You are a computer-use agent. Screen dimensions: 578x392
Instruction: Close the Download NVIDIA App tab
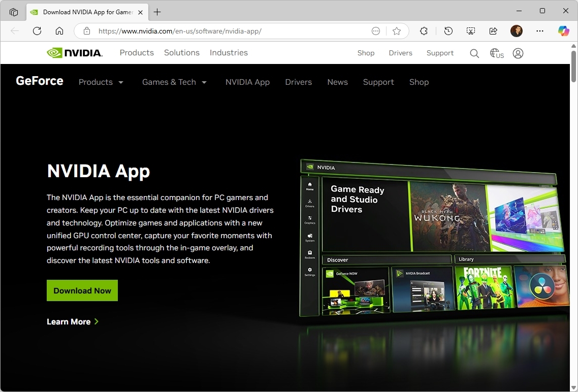141,12
